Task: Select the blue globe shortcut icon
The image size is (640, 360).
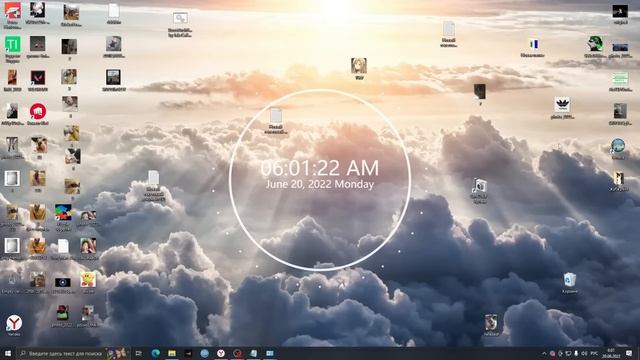Action: 618,148
